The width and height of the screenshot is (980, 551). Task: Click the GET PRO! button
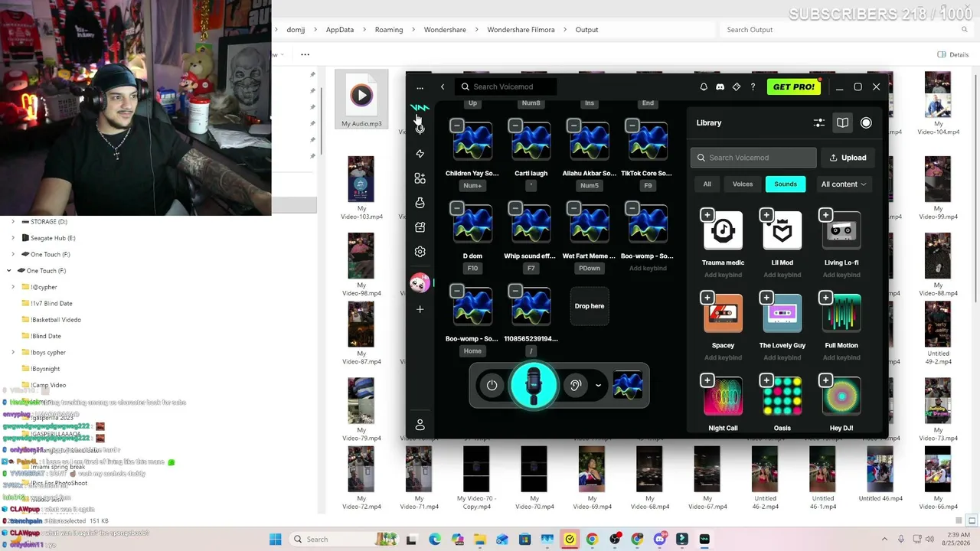pyautogui.click(x=794, y=87)
